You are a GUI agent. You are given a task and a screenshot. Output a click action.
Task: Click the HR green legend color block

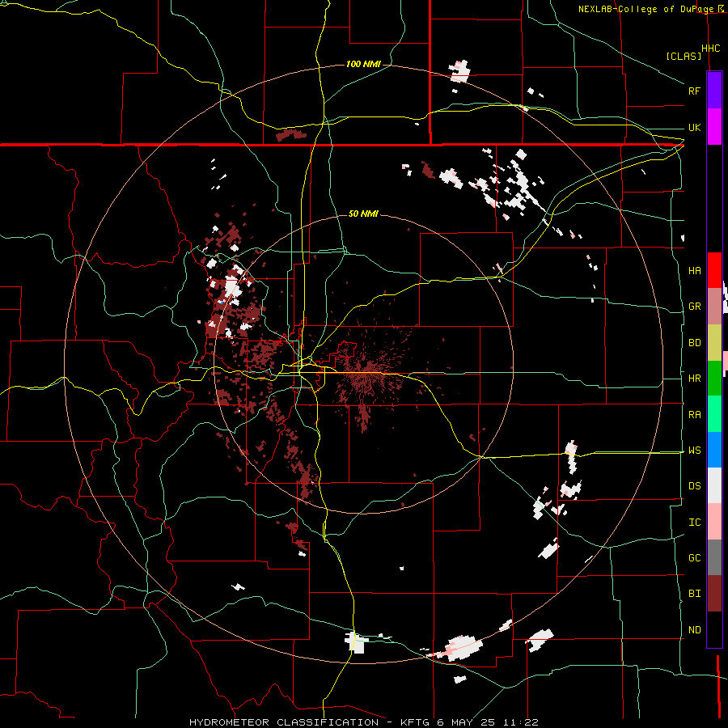coord(714,379)
